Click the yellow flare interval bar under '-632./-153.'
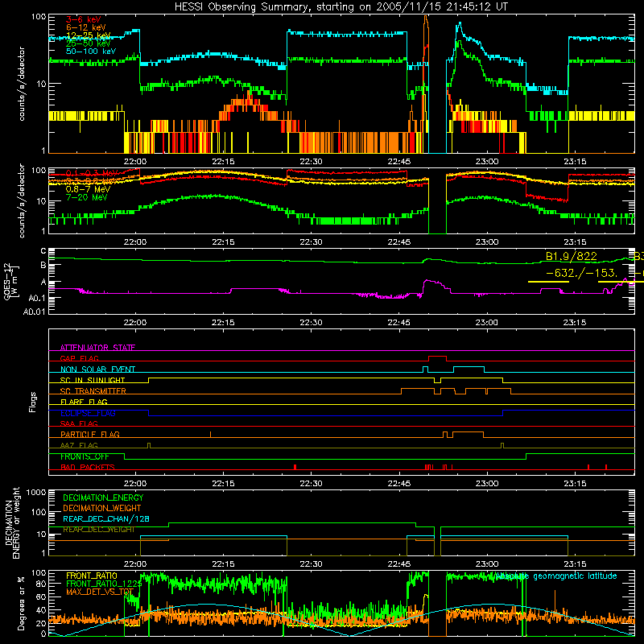The width and height of the screenshot is (644, 644). tap(548, 282)
